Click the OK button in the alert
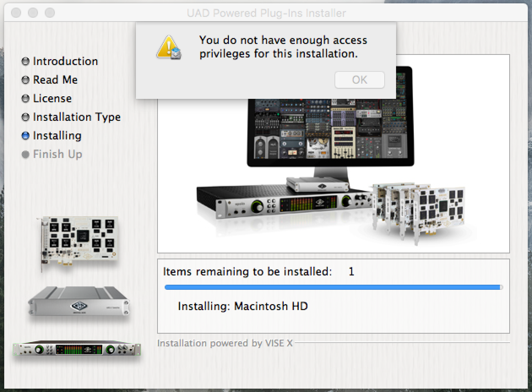532x392 pixels. [359, 80]
